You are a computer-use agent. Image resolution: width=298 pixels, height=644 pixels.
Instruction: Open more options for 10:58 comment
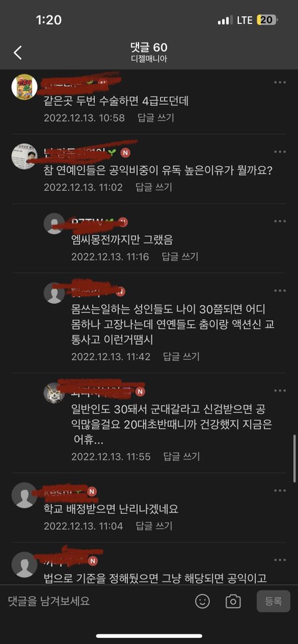pyautogui.click(x=280, y=82)
